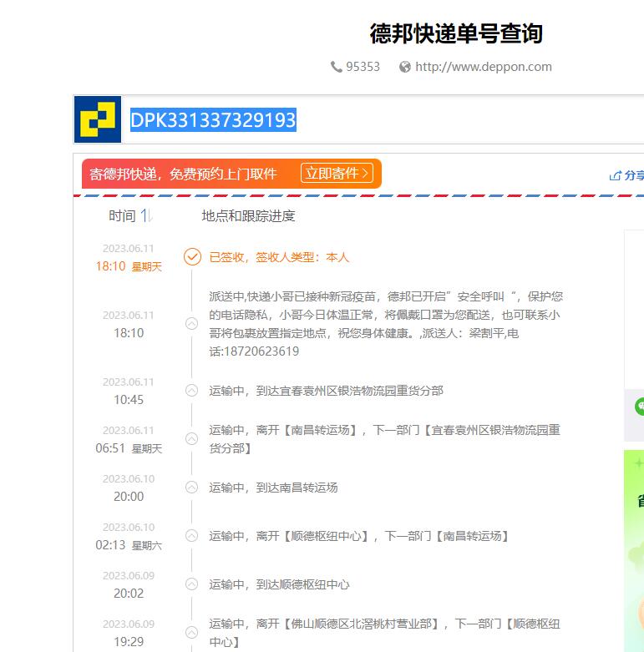Screen dimensions: 644x652
Task: Click the 德邦快递单号查询 page title
Action: click(x=456, y=33)
